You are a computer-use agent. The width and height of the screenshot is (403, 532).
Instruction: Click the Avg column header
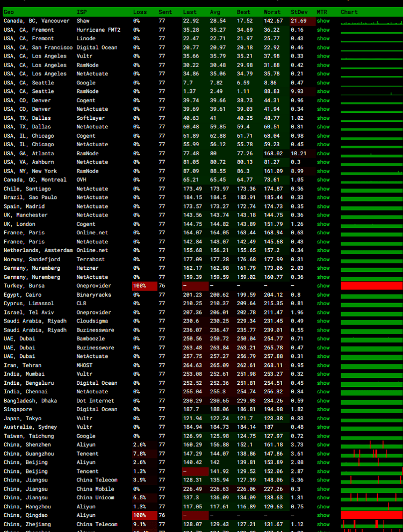pyautogui.click(x=215, y=12)
